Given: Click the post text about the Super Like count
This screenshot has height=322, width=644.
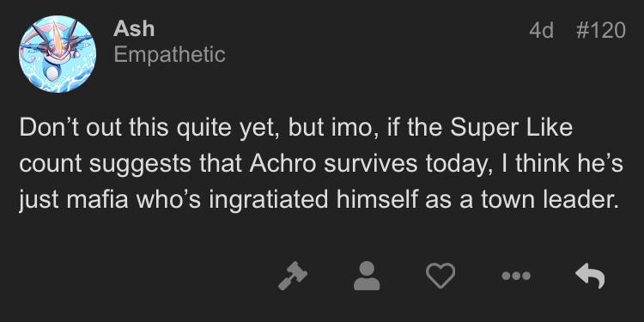Looking at the screenshot, I should coord(321,163).
